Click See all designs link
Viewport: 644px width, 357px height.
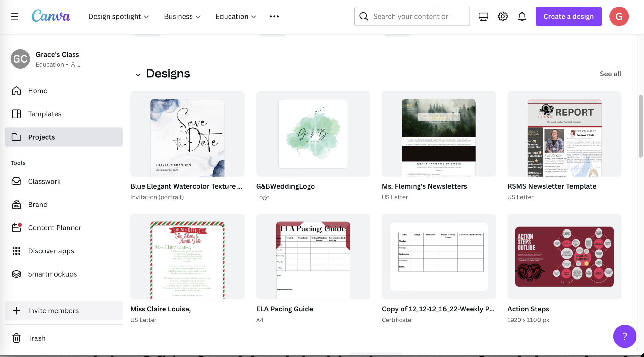click(x=610, y=74)
